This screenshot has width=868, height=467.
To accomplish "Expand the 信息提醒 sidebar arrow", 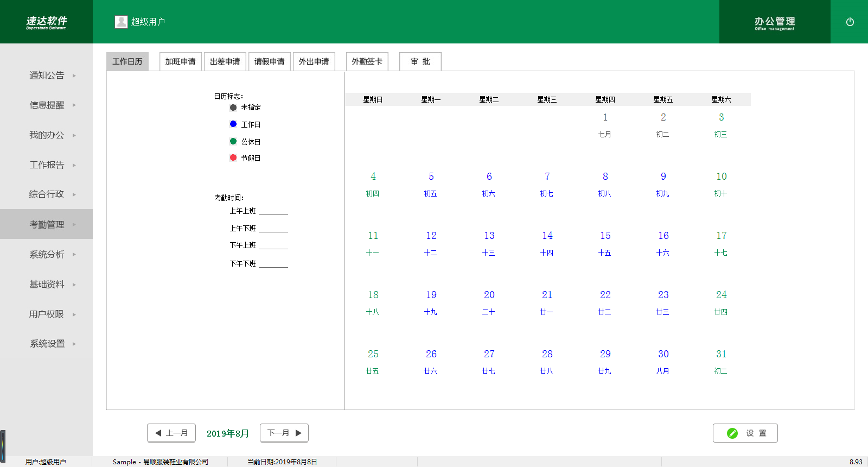I will click(x=74, y=105).
